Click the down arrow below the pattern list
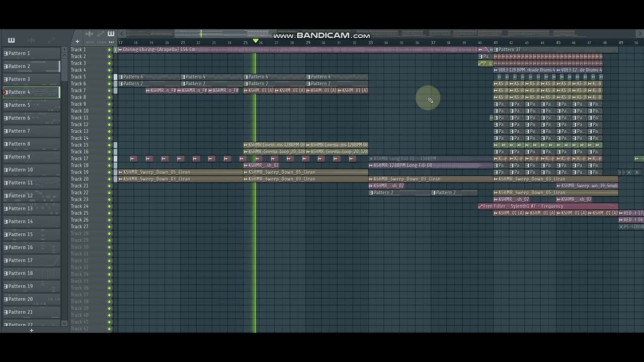The width and height of the screenshot is (644, 362). tap(64, 323)
